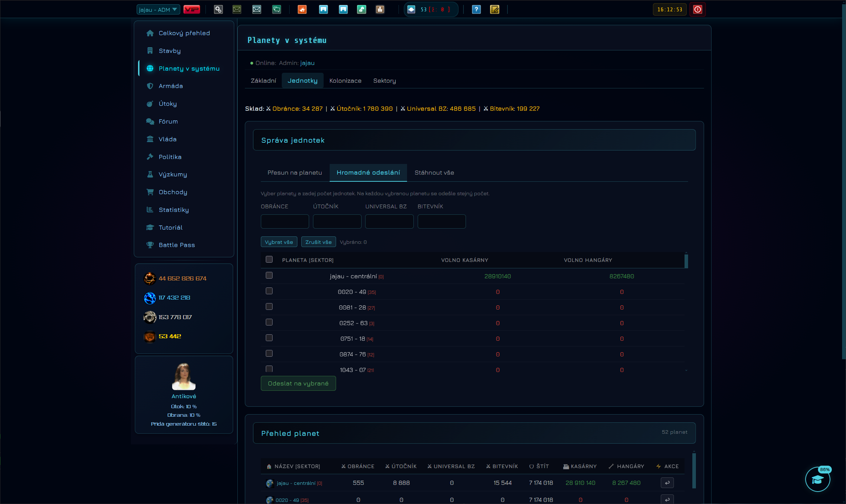This screenshot has width=846, height=504.
Task: Click the Útočník quantity input field
Action: click(337, 221)
